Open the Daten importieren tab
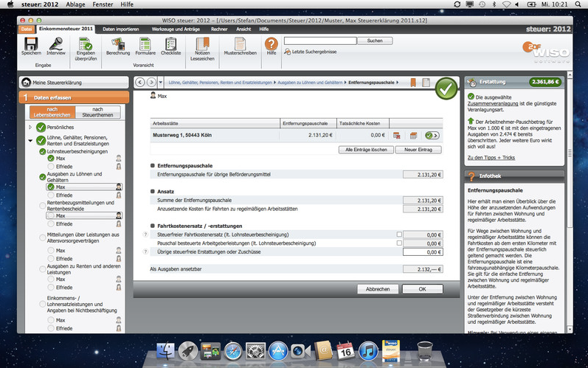The width and height of the screenshot is (588, 368). coord(121,29)
